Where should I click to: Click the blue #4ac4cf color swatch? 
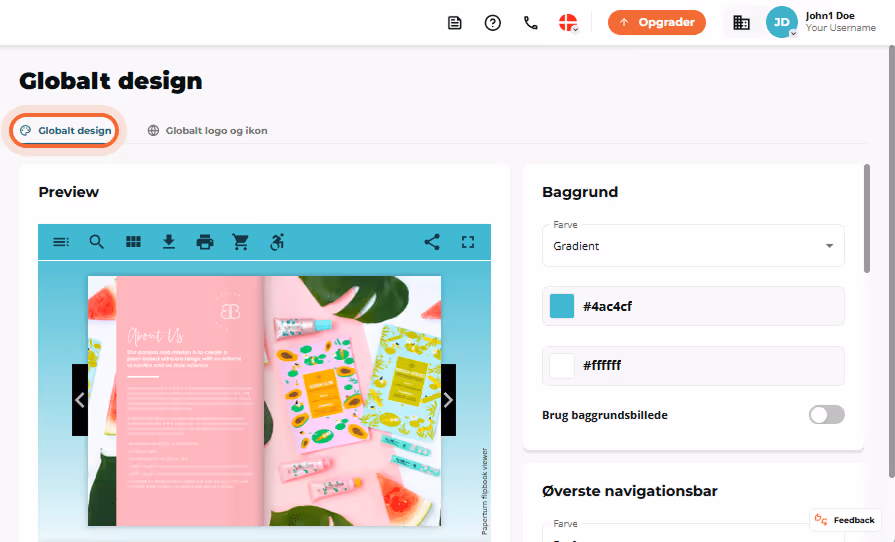562,306
